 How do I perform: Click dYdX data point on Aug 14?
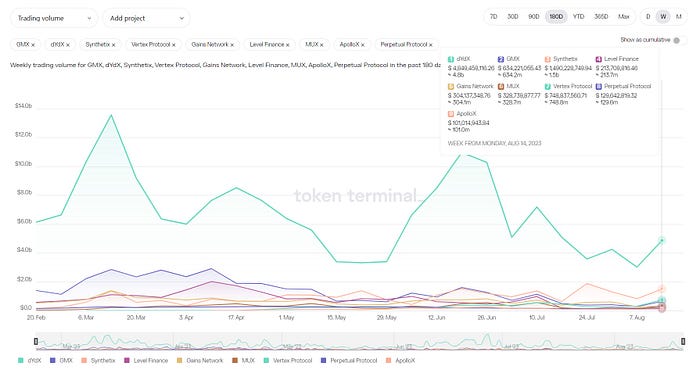662,240
